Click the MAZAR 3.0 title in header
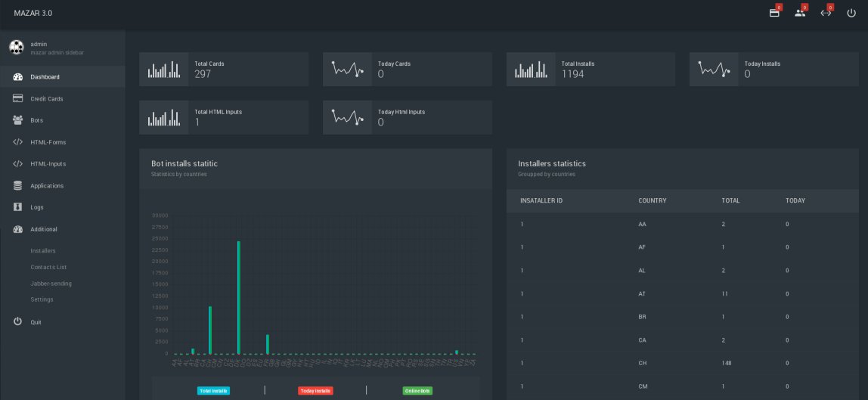Image resolution: width=868 pixels, height=400 pixels. (33, 14)
